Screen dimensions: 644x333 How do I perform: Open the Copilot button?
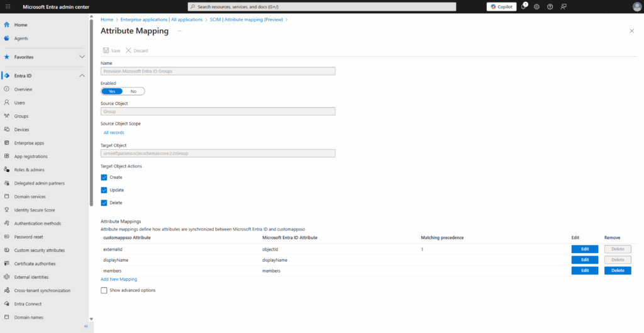pos(501,7)
